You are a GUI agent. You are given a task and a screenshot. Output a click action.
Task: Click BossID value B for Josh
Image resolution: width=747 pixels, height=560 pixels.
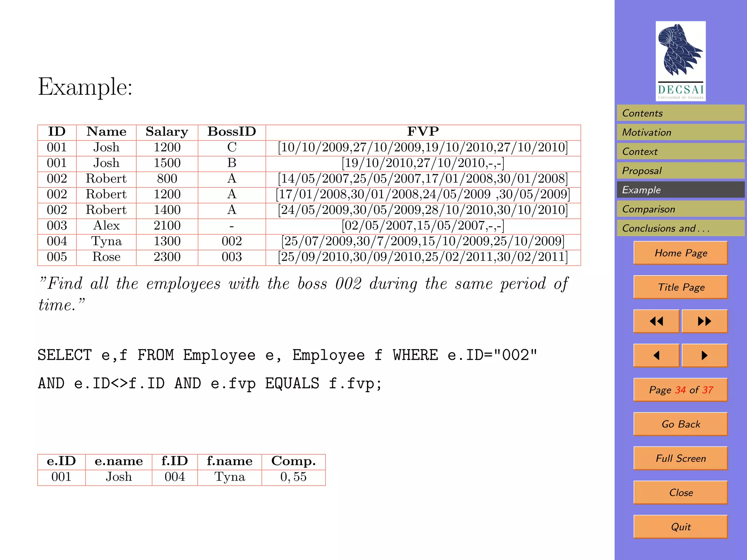pyautogui.click(x=232, y=163)
